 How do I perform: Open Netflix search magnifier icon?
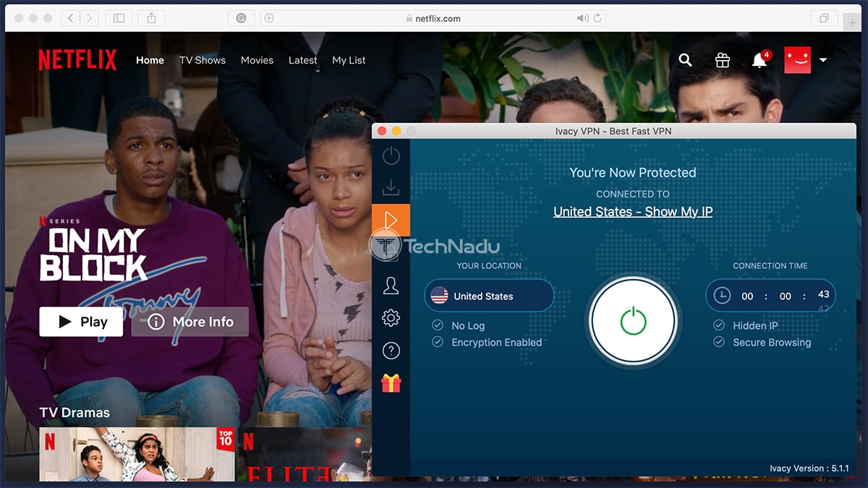[685, 60]
